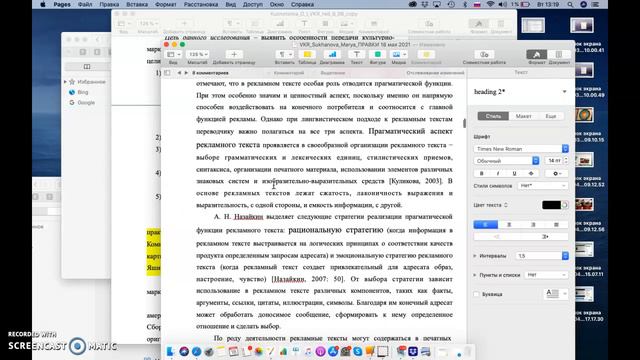
Task: Expand Пункты и списки disclosure triangle
Action: point(475,275)
